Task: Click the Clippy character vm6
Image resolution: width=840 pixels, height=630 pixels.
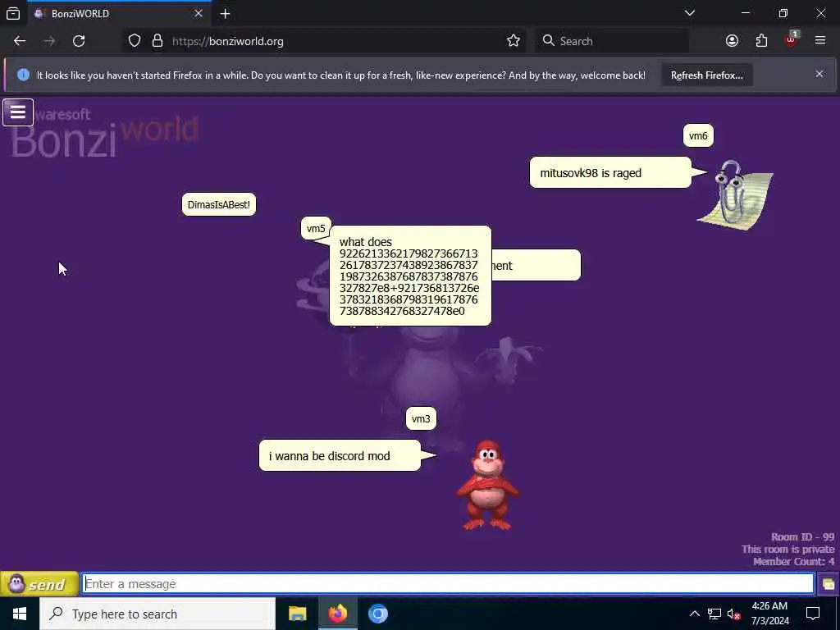Action: click(736, 195)
